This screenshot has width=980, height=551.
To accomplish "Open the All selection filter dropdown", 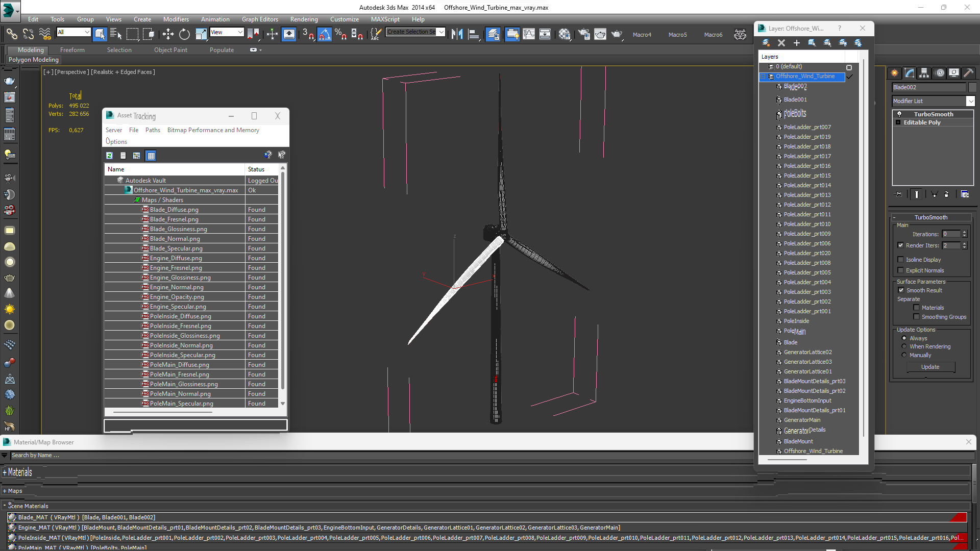I will click(73, 32).
